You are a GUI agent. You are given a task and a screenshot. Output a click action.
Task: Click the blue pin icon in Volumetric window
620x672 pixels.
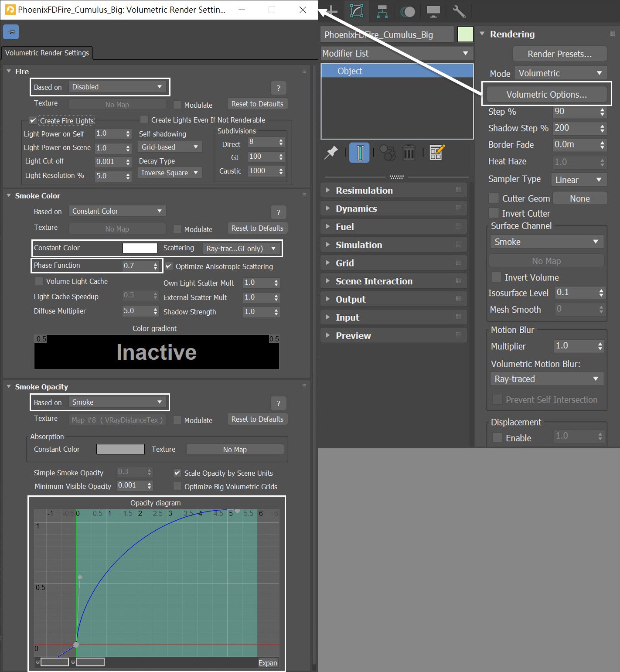11,31
